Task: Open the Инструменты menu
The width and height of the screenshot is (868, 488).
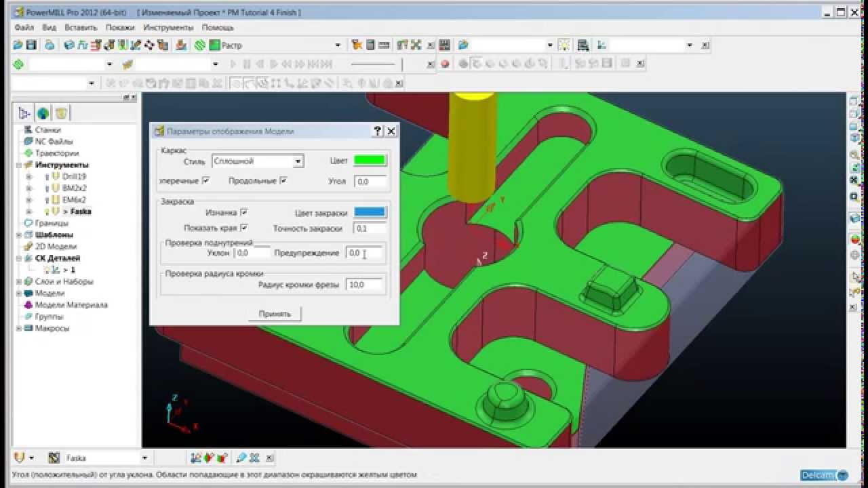Action: (x=168, y=28)
